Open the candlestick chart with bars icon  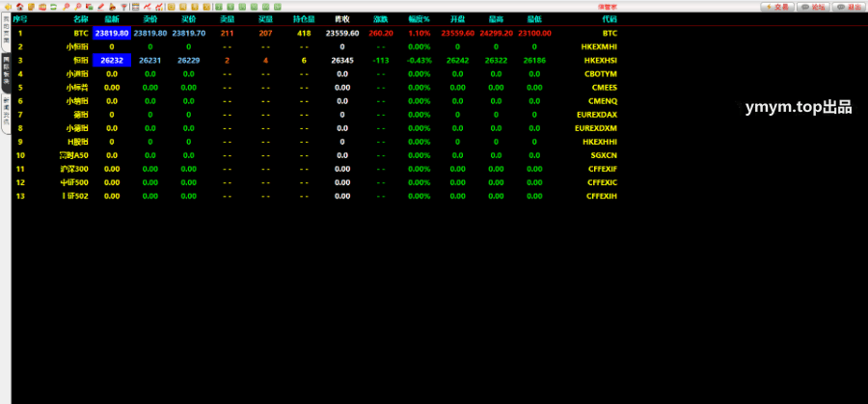pyautogui.click(x=159, y=7)
